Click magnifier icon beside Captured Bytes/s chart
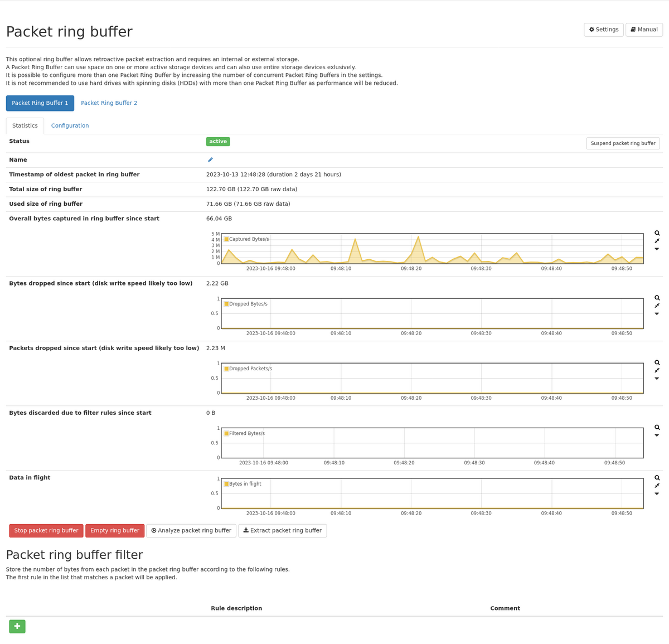 click(x=657, y=233)
